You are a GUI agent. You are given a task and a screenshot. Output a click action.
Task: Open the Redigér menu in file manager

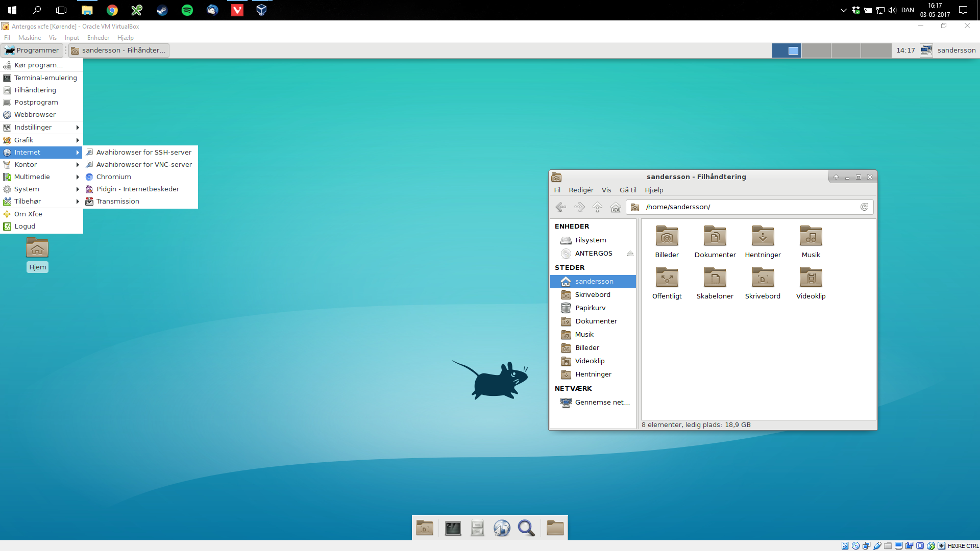581,190
